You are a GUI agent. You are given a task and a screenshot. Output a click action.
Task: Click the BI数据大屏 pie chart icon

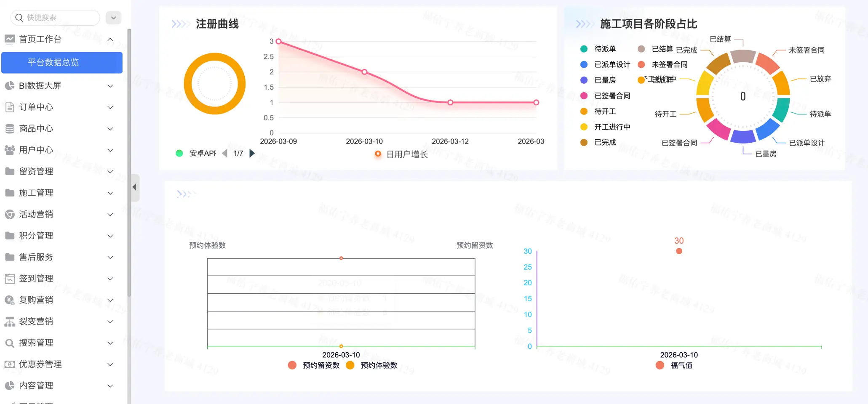click(x=10, y=86)
